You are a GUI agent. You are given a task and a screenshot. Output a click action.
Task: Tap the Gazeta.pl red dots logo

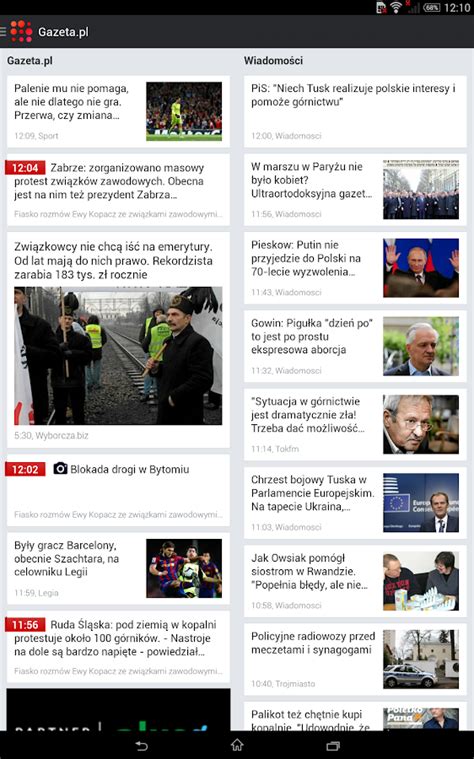coord(21,31)
